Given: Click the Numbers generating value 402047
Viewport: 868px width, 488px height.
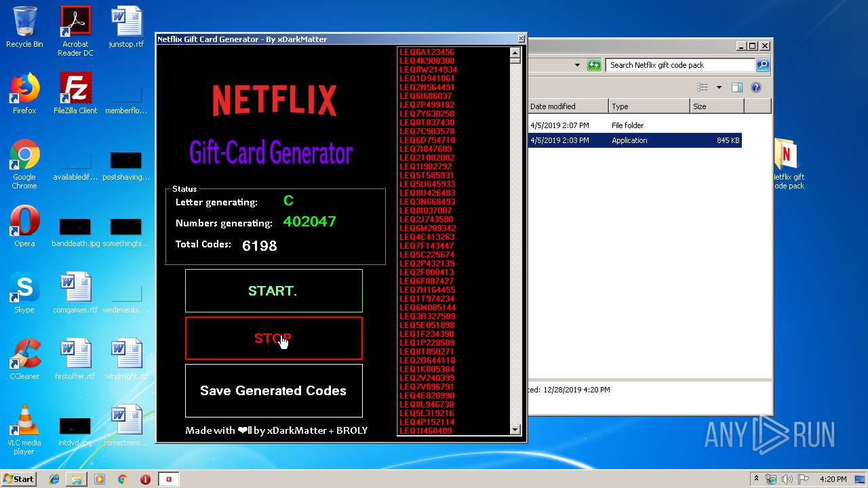Looking at the screenshot, I should click(x=310, y=222).
